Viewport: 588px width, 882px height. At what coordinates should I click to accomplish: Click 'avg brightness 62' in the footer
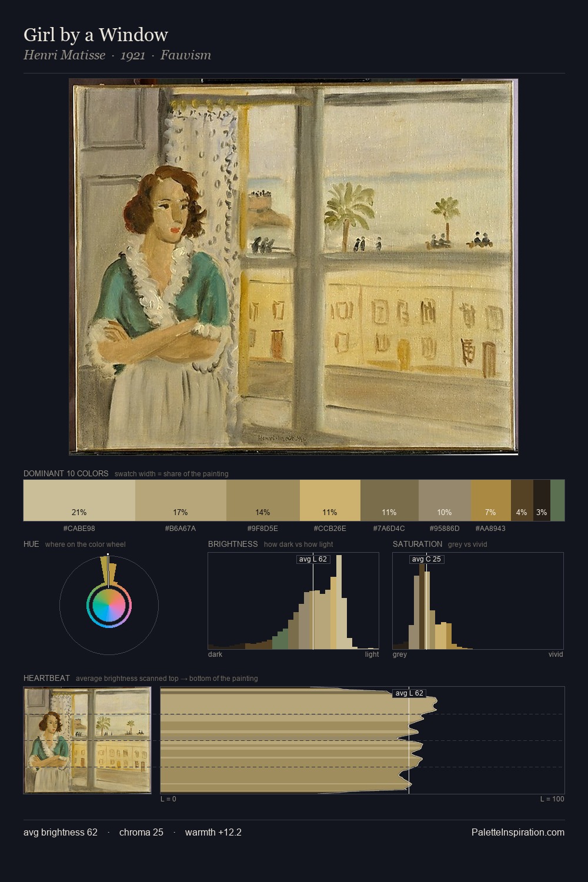61,832
